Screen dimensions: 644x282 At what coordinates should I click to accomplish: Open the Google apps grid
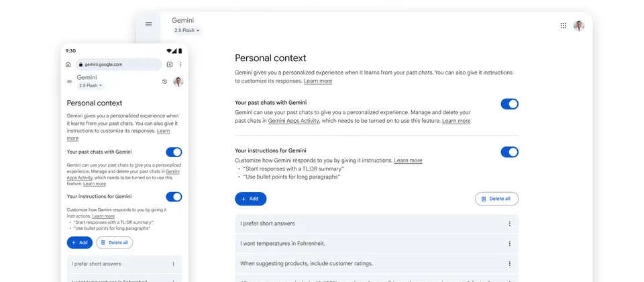click(563, 26)
